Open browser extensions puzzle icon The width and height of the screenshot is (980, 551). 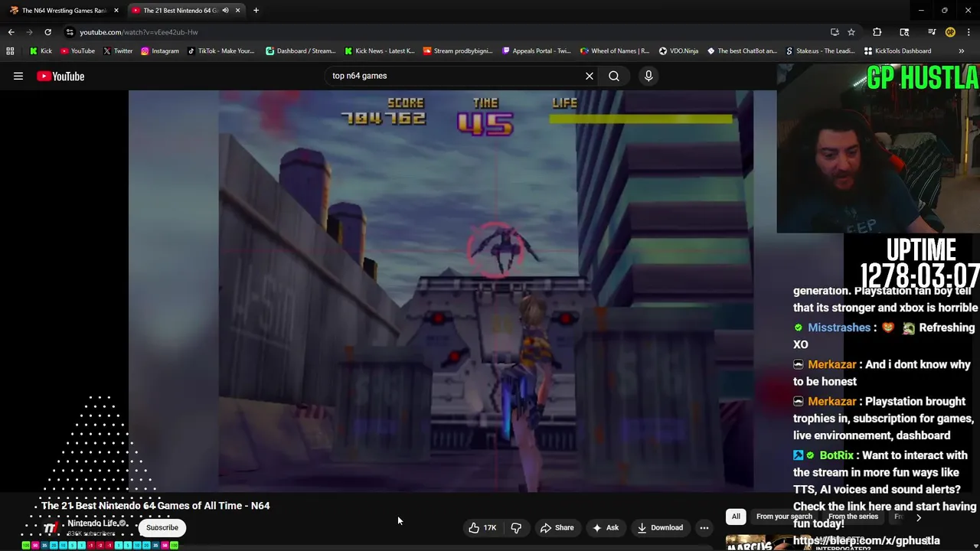coord(877,32)
